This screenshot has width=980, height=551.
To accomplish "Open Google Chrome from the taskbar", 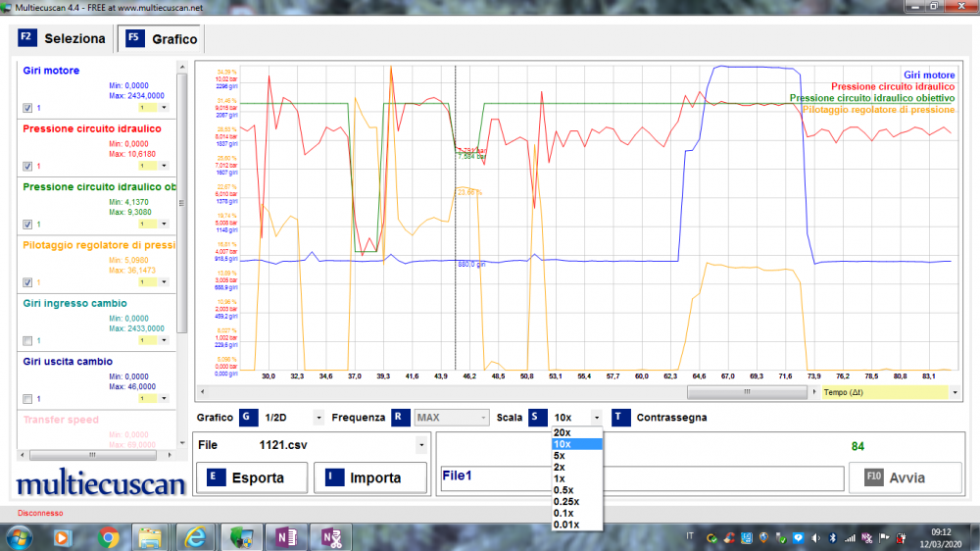I will coord(108,536).
